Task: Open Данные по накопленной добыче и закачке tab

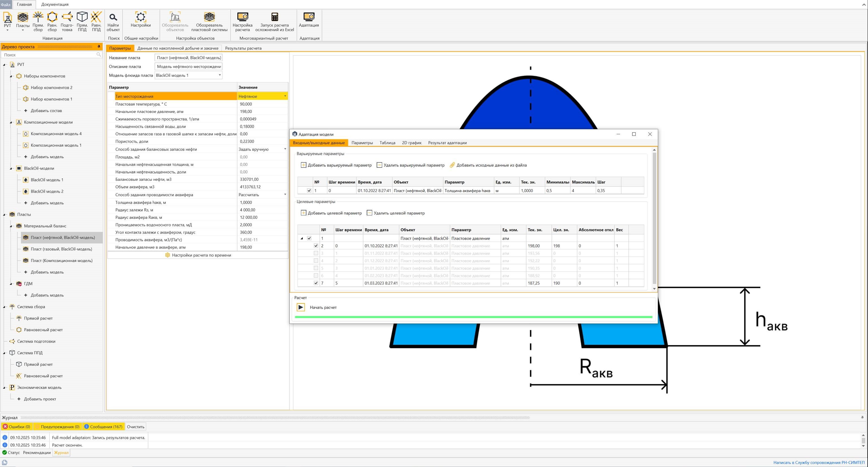Action: (x=177, y=48)
